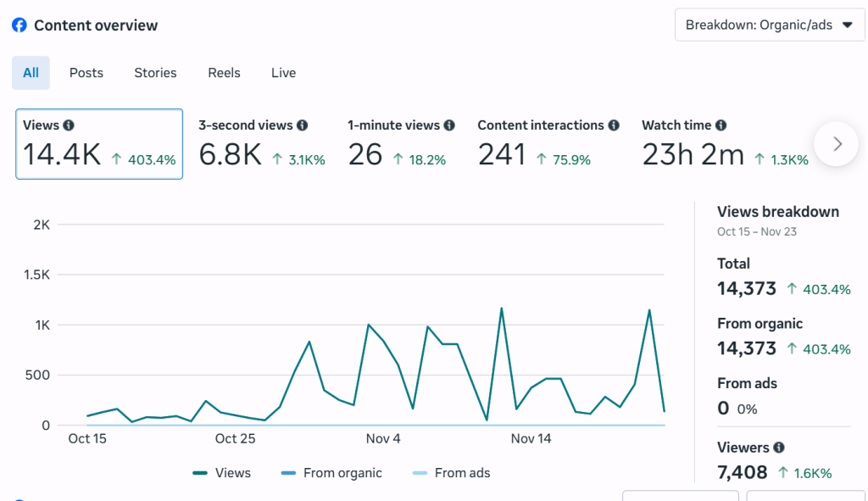Click the 1-minute views info icon

pos(449,125)
